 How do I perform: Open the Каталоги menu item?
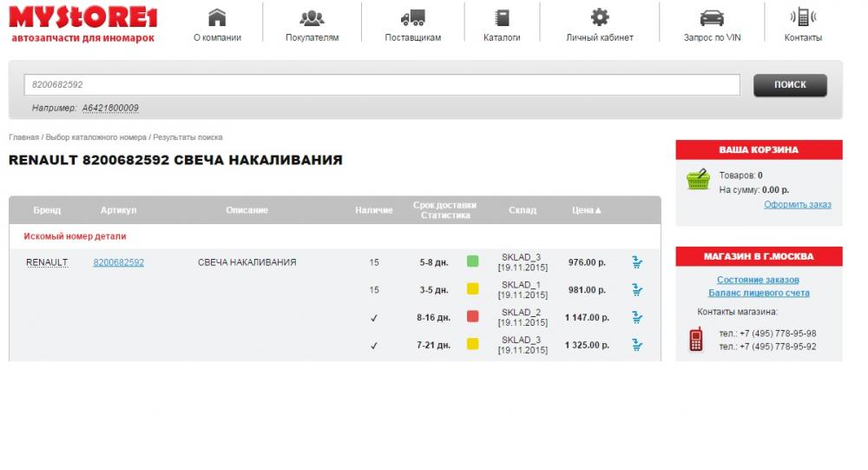(502, 37)
